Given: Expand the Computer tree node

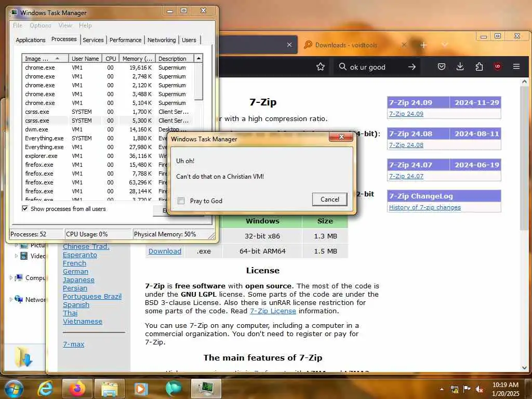Looking at the screenshot, I should (x=11, y=278).
